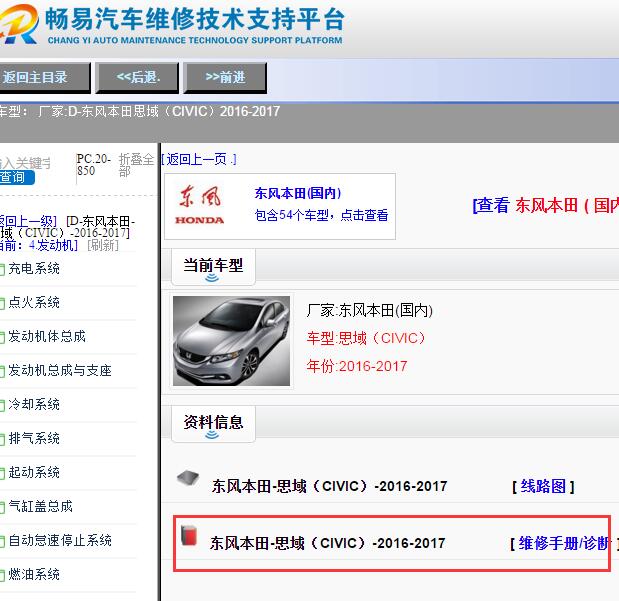This screenshot has width=619, height=601.
Task: Click 车型:思域（CIVIC） text
Action: pyautogui.click(x=366, y=338)
